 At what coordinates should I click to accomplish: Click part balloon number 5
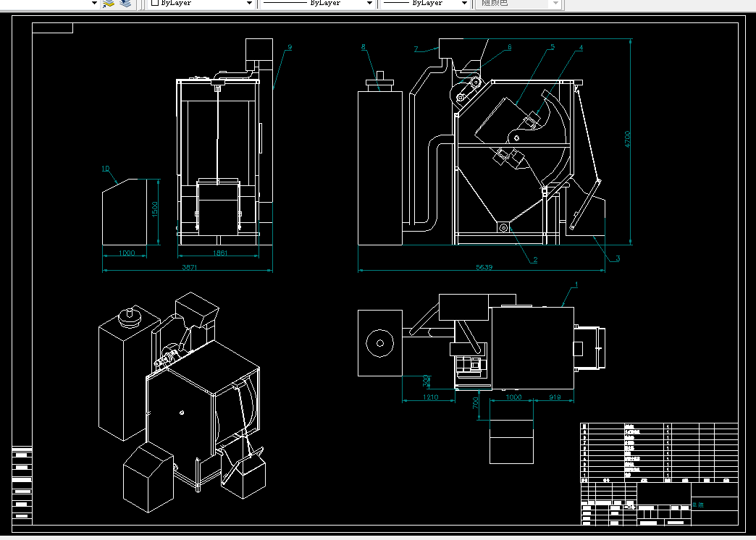(x=553, y=47)
